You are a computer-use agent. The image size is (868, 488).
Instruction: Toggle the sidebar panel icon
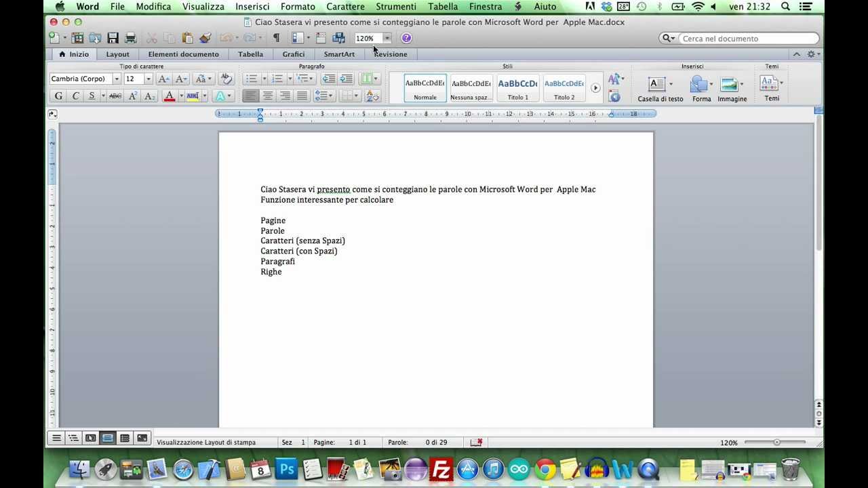point(298,38)
